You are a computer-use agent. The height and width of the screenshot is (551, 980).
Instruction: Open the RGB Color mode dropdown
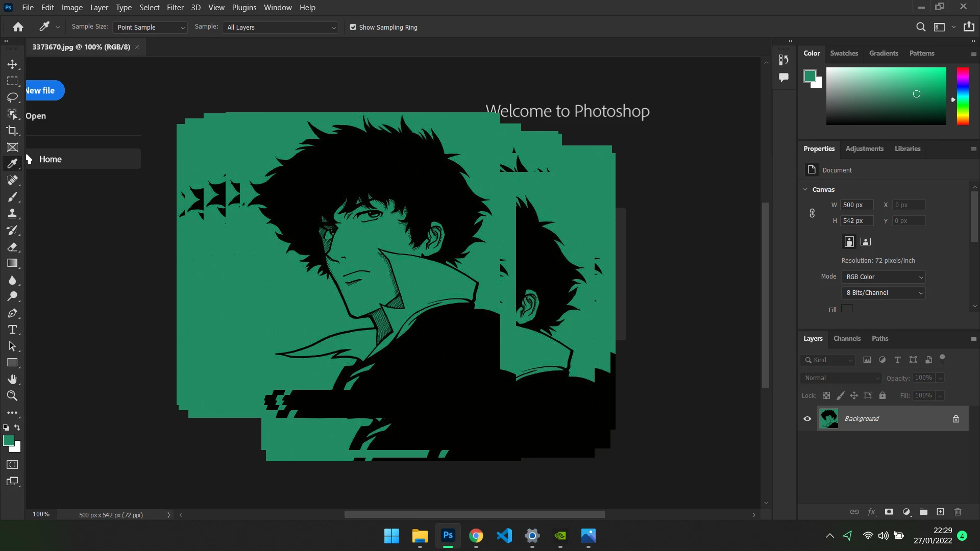[x=884, y=277]
